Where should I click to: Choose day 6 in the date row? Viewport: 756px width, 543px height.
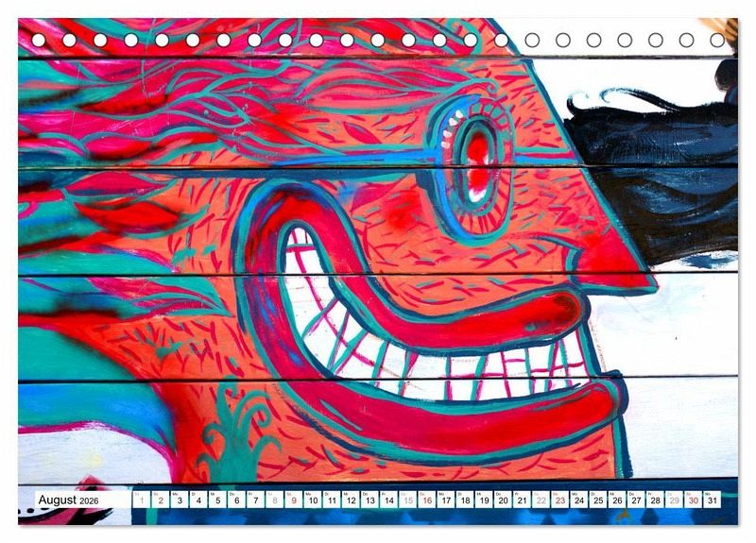click(237, 500)
